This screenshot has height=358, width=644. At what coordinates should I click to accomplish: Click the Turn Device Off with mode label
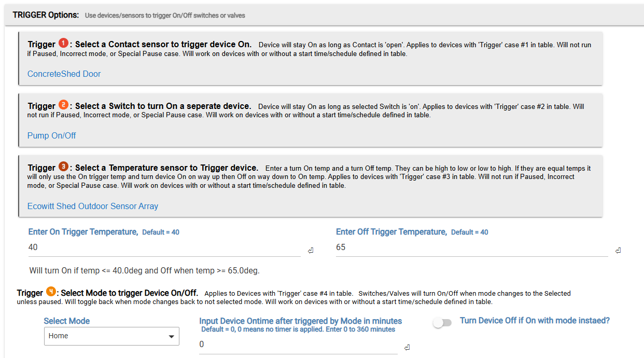[x=535, y=321]
